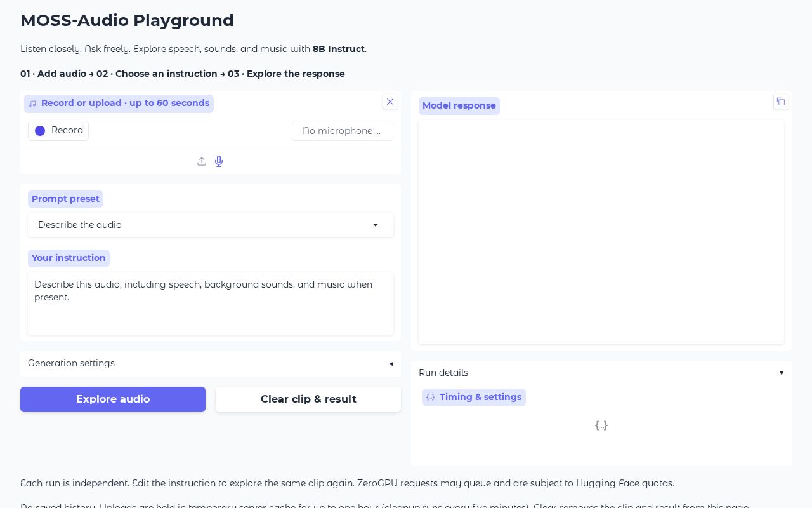The width and height of the screenshot is (812, 508).
Task: Click the music note icon beside Record or upload
Action: point(32,104)
